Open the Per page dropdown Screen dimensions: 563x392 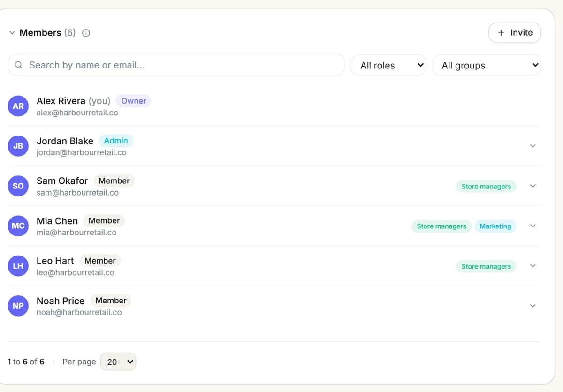[x=118, y=362]
